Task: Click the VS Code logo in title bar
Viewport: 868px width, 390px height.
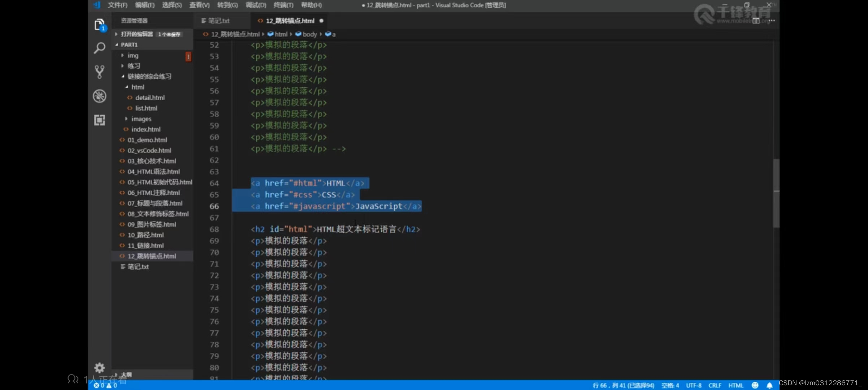Action: (x=97, y=5)
